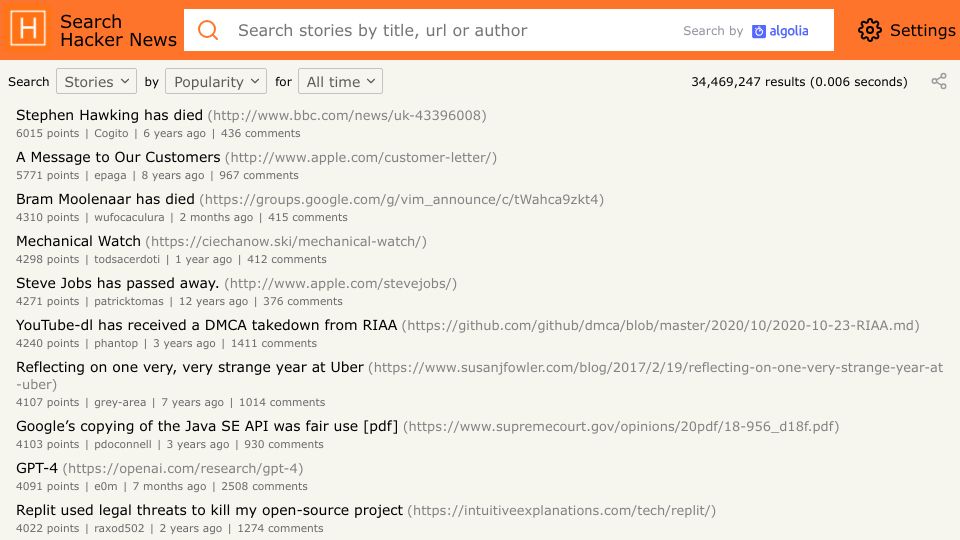Open story A Message to Our Customers

click(x=118, y=157)
